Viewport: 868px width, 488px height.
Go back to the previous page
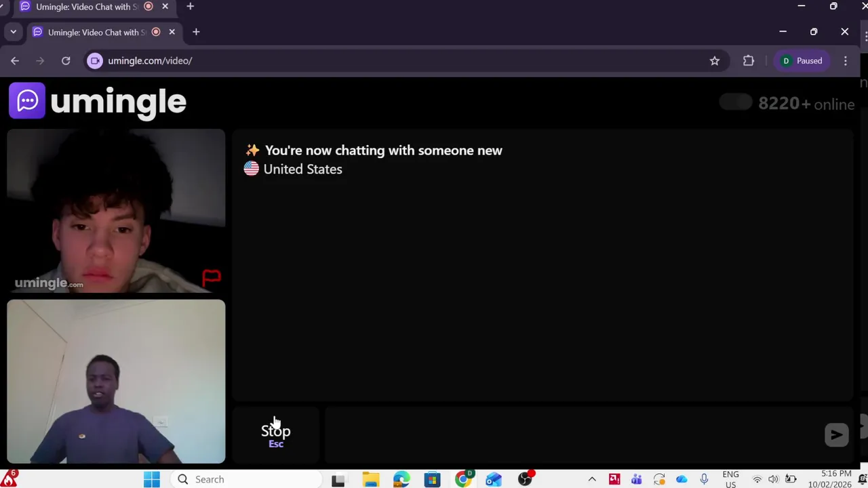[x=15, y=60]
